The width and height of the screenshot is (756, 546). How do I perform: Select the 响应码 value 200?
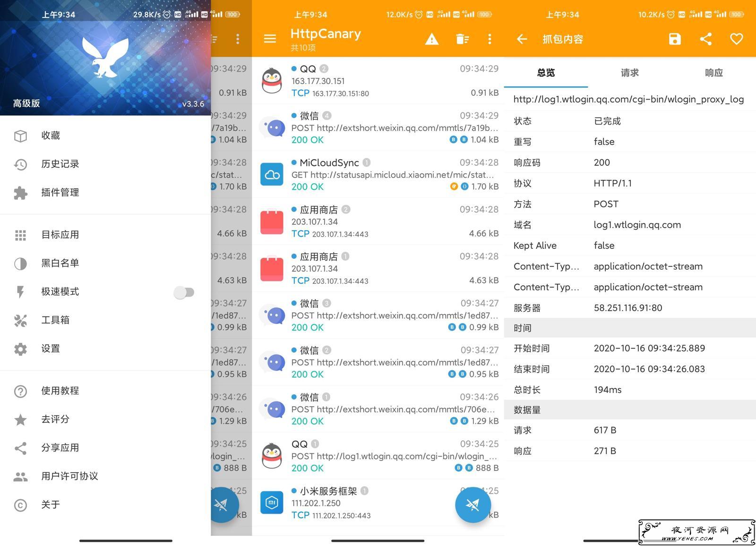click(x=601, y=162)
